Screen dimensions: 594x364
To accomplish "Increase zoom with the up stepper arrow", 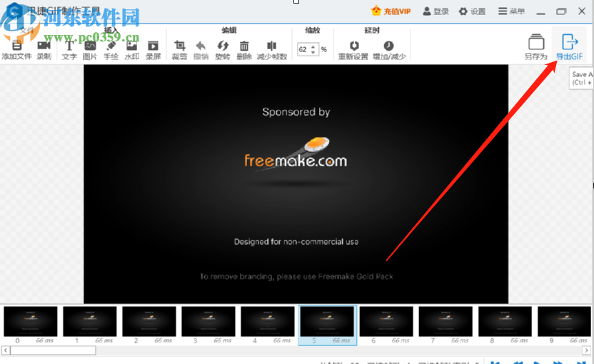I will [313, 46].
